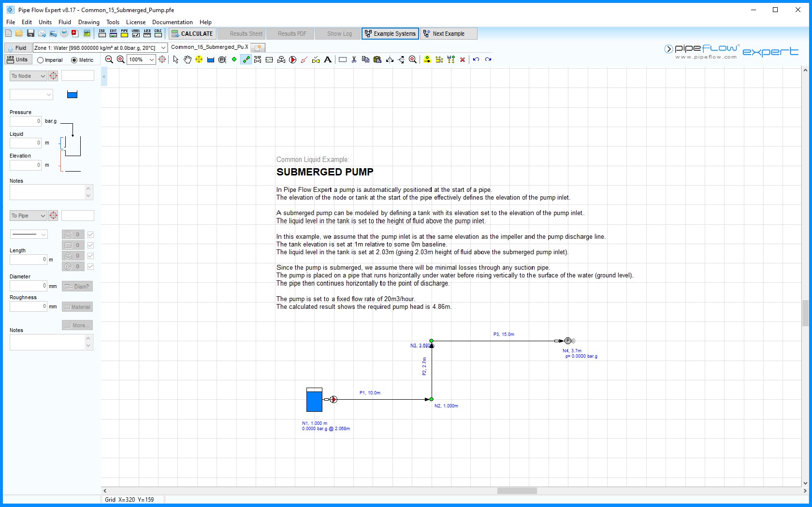Click the zoom out magnifier icon
812x507 pixels.
[109, 59]
